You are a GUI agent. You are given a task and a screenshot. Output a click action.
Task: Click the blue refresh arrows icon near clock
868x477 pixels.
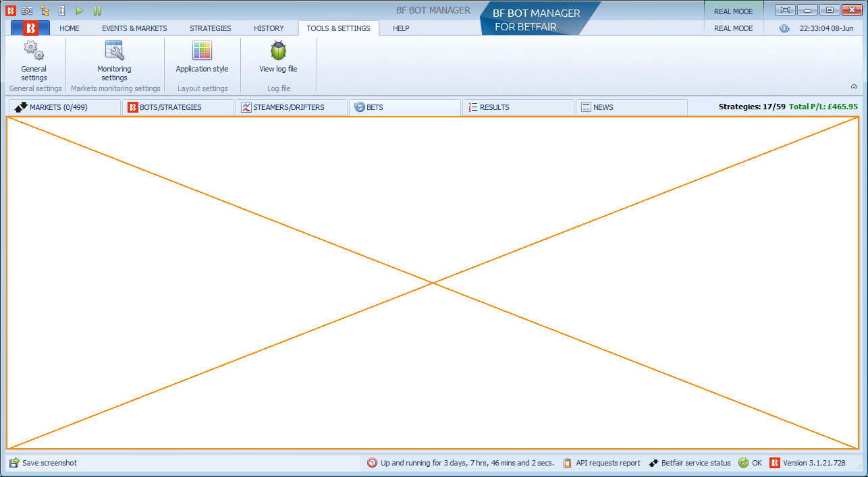pyautogui.click(x=784, y=28)
